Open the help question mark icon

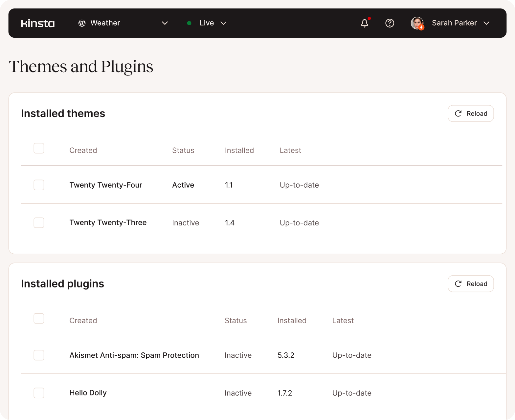point(390,23)
